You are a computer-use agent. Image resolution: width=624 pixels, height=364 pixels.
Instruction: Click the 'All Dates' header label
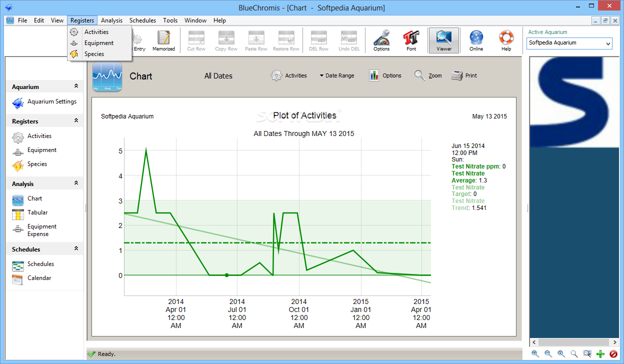pyautogui.click(x=218, y=76)
